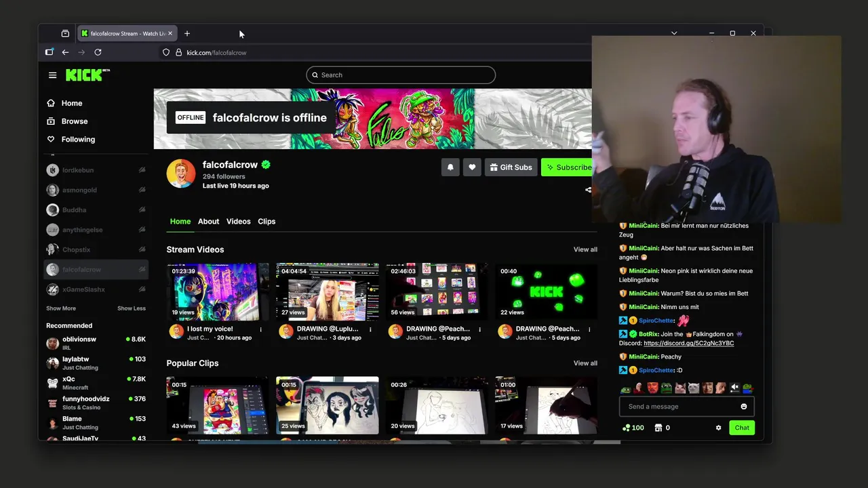This screenshot has width=868, height=488.
Task: Switch to the About tab
Action: [208, 222]
